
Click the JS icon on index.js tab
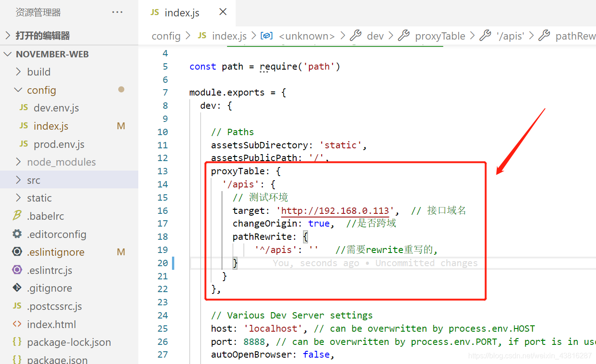[x=155, y=12]
